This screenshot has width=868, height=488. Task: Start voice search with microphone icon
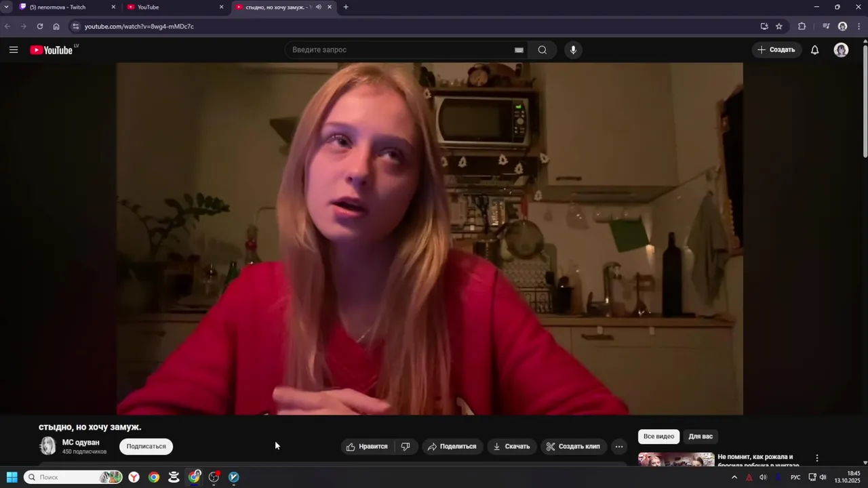[x=573, y=49]
